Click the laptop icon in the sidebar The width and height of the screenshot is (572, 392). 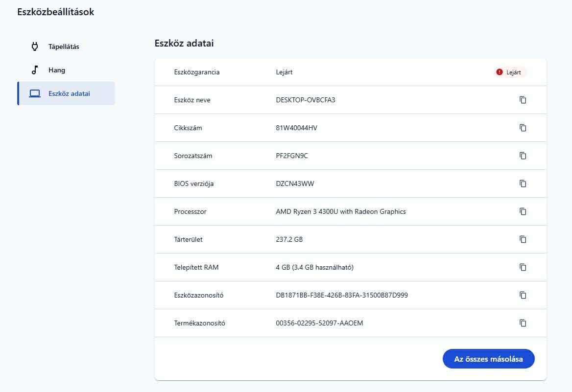pos(35,93)
